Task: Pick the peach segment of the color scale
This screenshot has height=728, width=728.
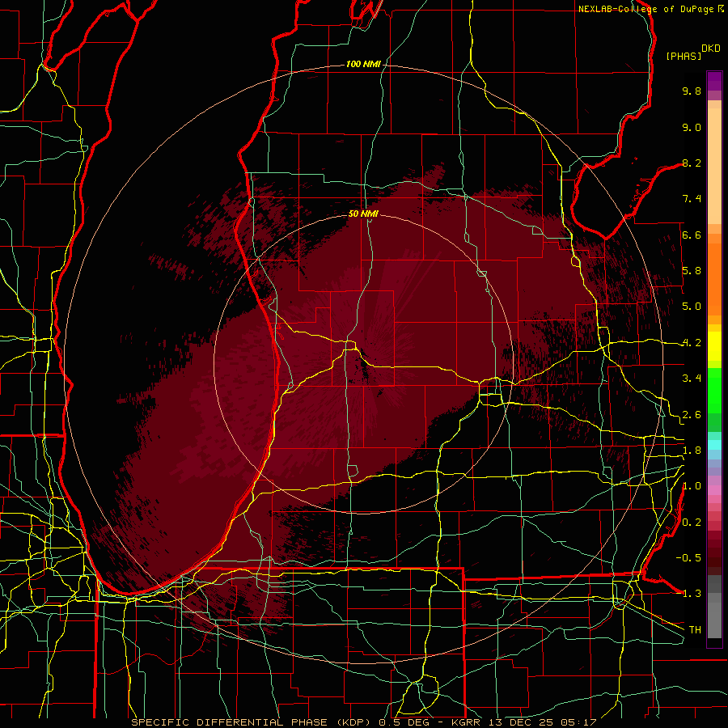Action: [x=714, y=165]
